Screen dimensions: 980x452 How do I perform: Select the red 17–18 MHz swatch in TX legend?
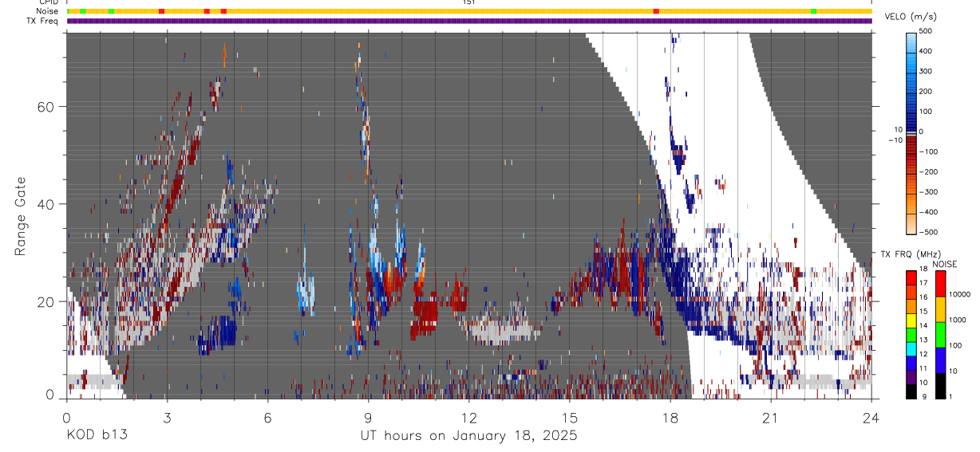click(x=911, y=277)
